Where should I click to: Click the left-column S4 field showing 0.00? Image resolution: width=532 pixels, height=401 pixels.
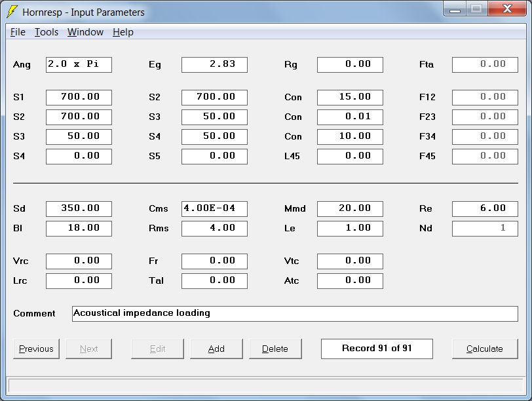(x=79, y=157)
